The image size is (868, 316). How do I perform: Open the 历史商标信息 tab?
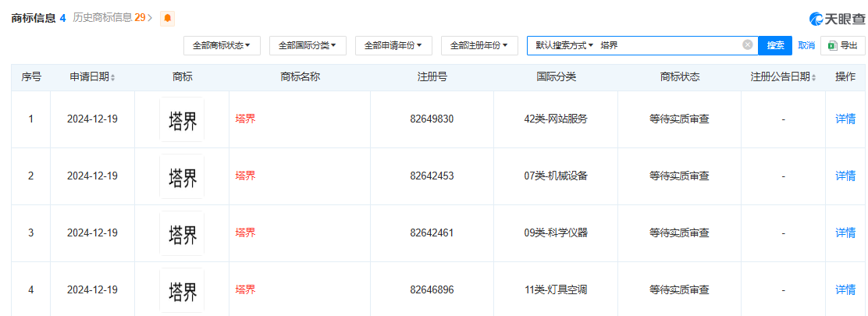(108, 17)
